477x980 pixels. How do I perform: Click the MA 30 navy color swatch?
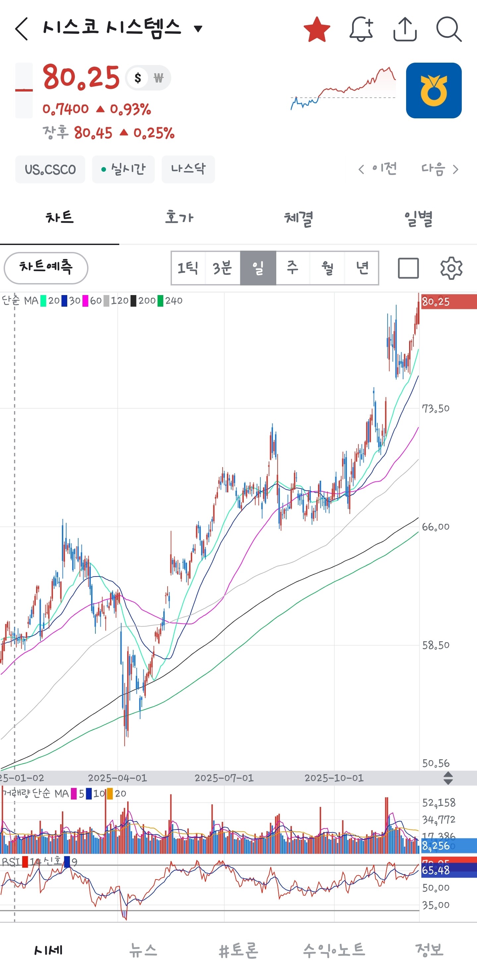coord(64,301)
